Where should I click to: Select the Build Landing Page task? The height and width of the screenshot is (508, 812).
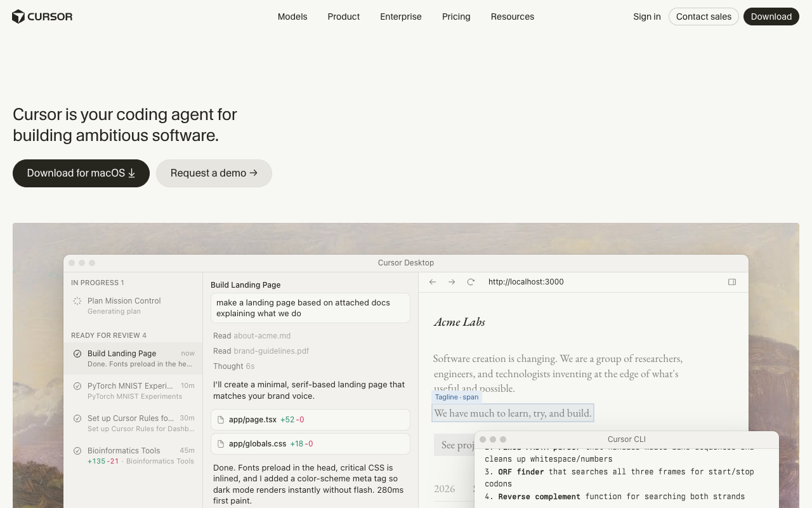[133, 358]
